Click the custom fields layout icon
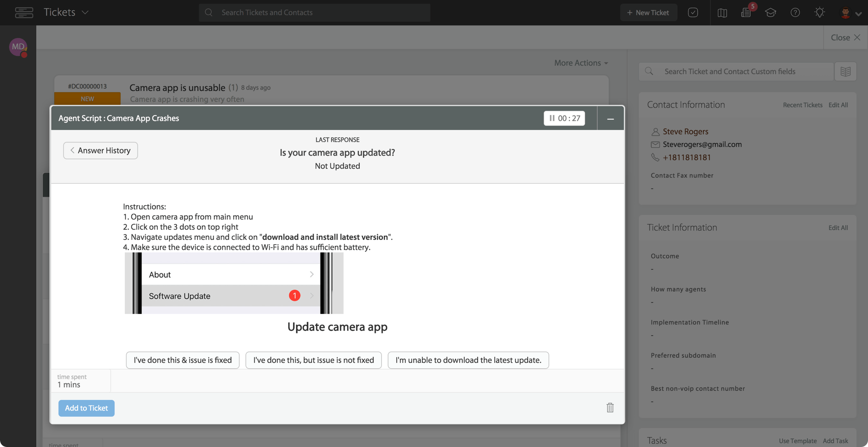The height and width of the screenshot is (447, 868). pyautogui.click(x=845, y=71)
